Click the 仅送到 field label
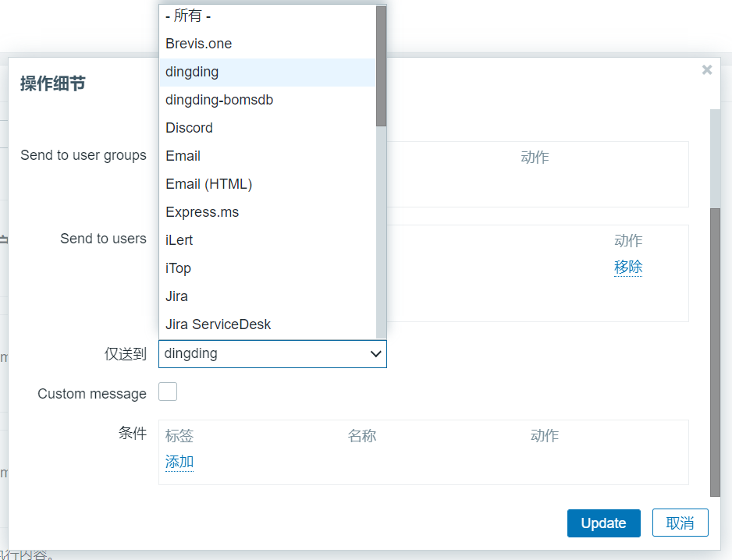This screenshot has height=560, width=732. 126,354
